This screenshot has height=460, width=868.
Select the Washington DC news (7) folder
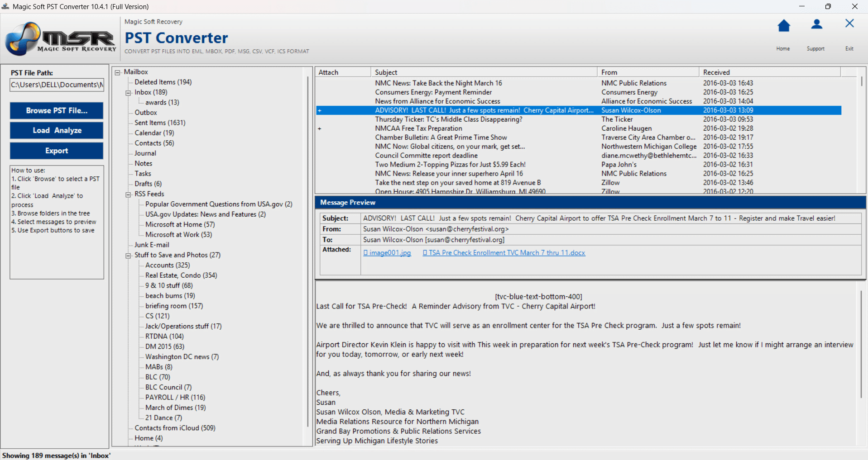pos(182,357)
